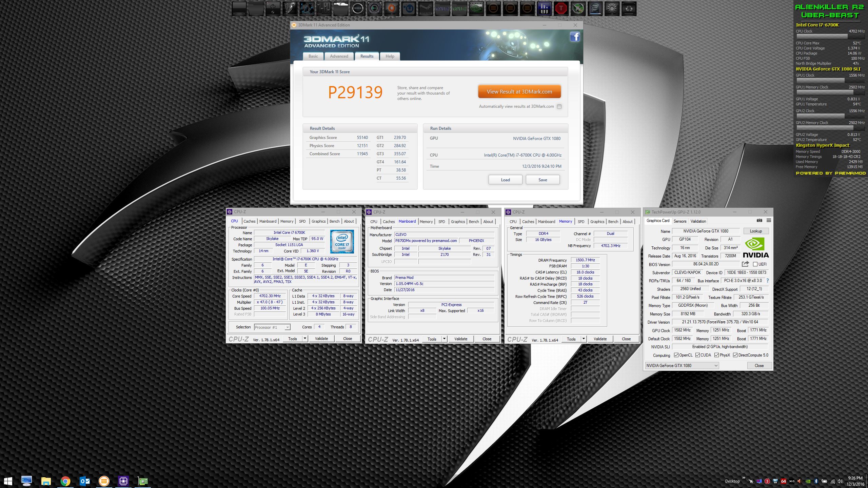Click the GPU-Z BIOS share icon
This screenshot has width=868, height=488.
pos(745,264)
